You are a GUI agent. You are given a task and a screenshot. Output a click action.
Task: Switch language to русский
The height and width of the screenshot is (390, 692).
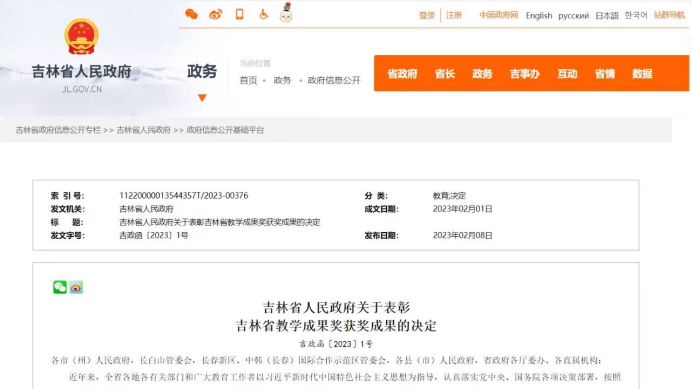click(x=574, y=16)
